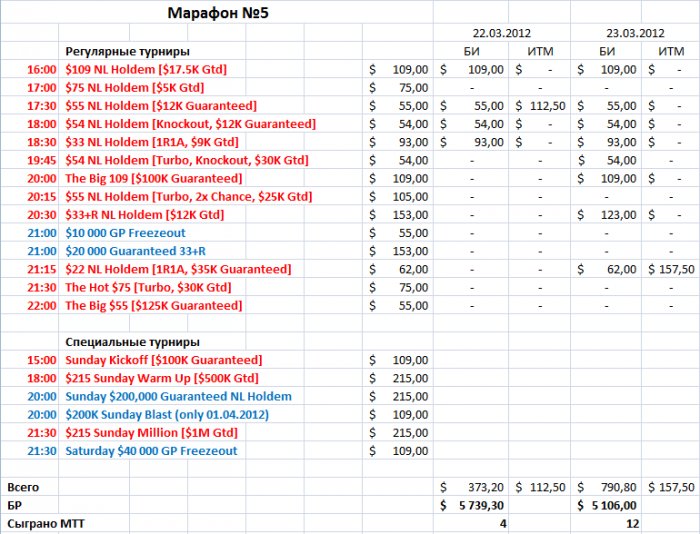
Task: Select the 21:15 time cell
Action: coord(42,269)
